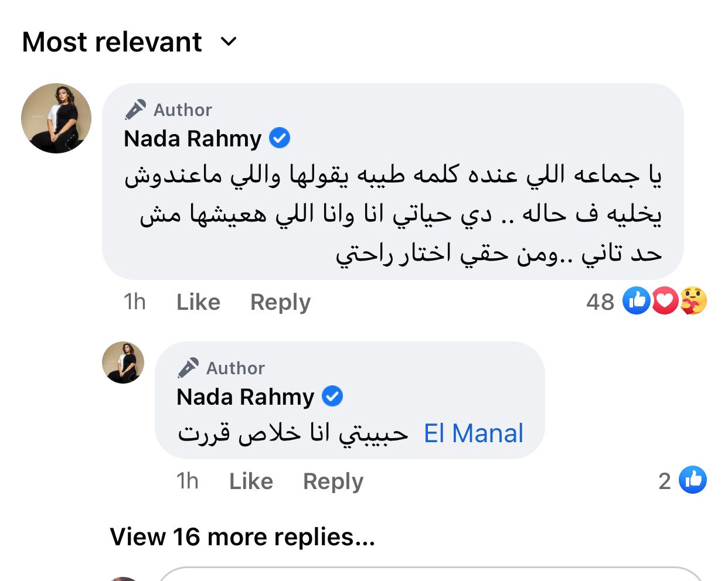The height and width of the screenshot is (581, 728).
Task: Click the Author microphone icon in the reply
Action: [x=188, y=368]
